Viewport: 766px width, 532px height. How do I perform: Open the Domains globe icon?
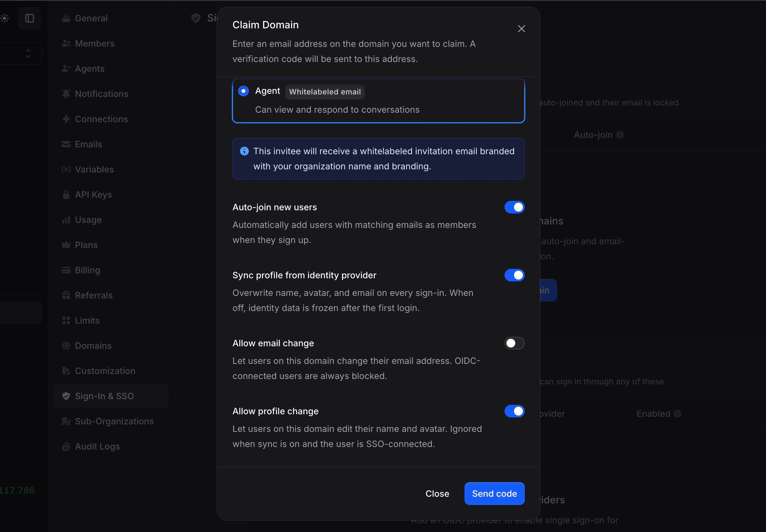point(66,346)
